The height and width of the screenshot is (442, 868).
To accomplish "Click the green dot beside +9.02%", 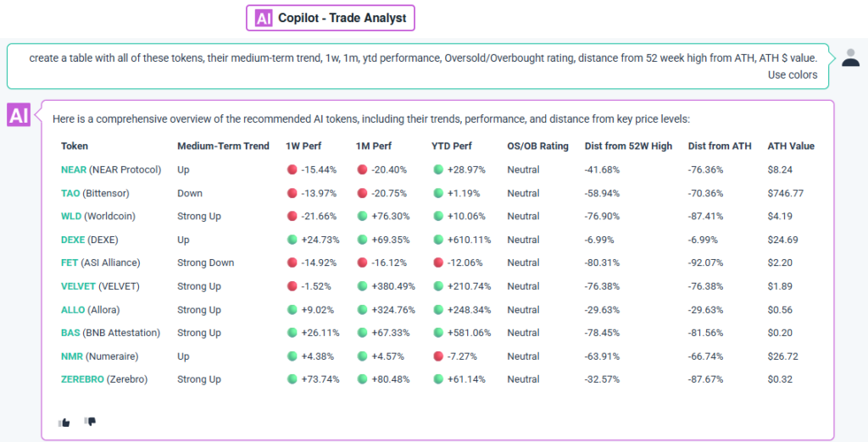I will (x=292, y=310).
